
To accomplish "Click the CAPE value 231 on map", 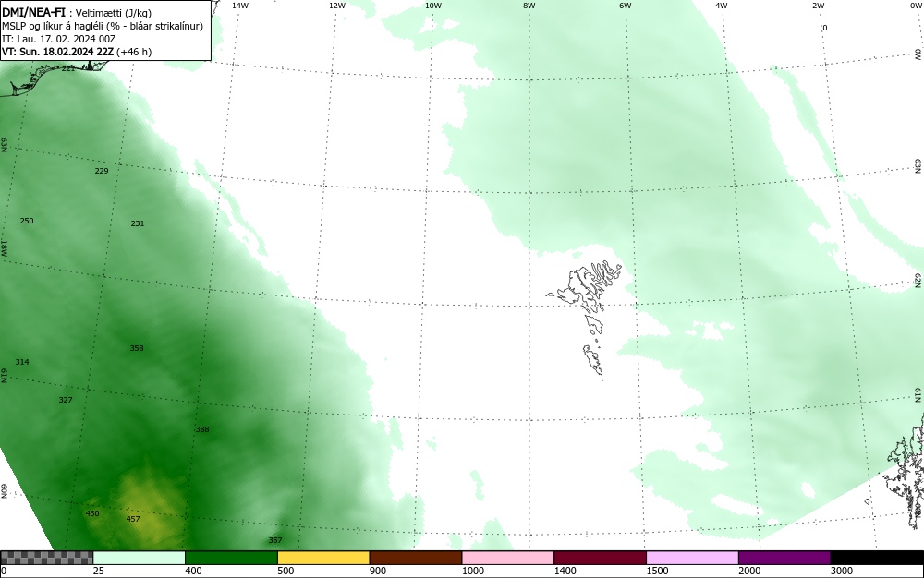I will coord(138,223).
